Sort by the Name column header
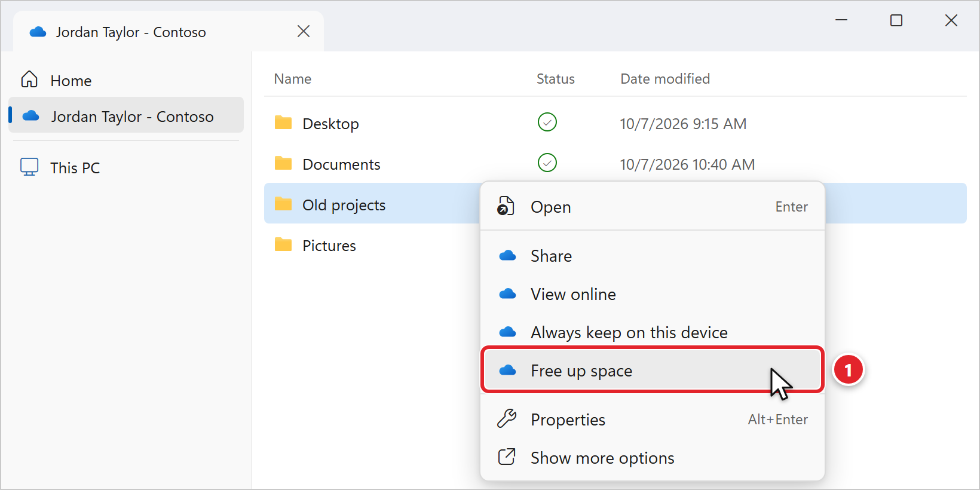The image size is (980, 490). click(x=293, y=79)
